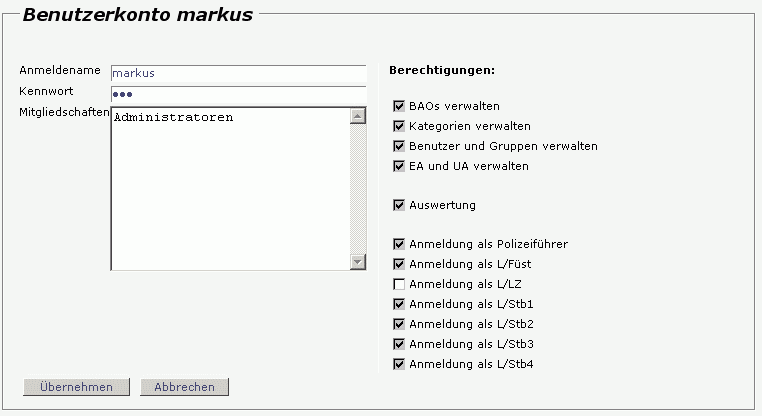Enable Anmeldung als L/LZ checkbox

click(399, 284)
